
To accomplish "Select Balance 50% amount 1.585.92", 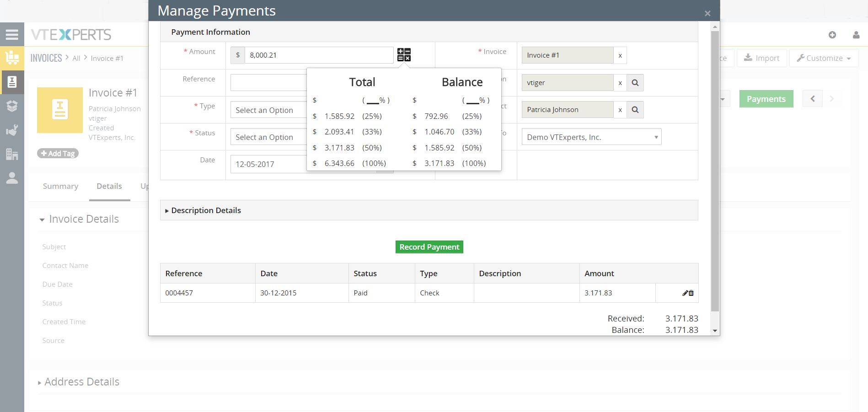I will (x=439, y=148).
